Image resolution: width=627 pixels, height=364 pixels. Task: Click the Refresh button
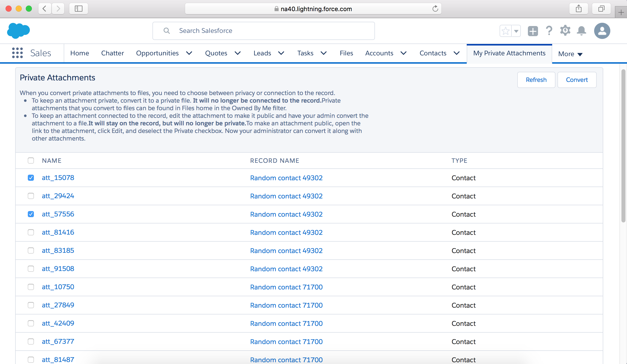pos(536,80)
